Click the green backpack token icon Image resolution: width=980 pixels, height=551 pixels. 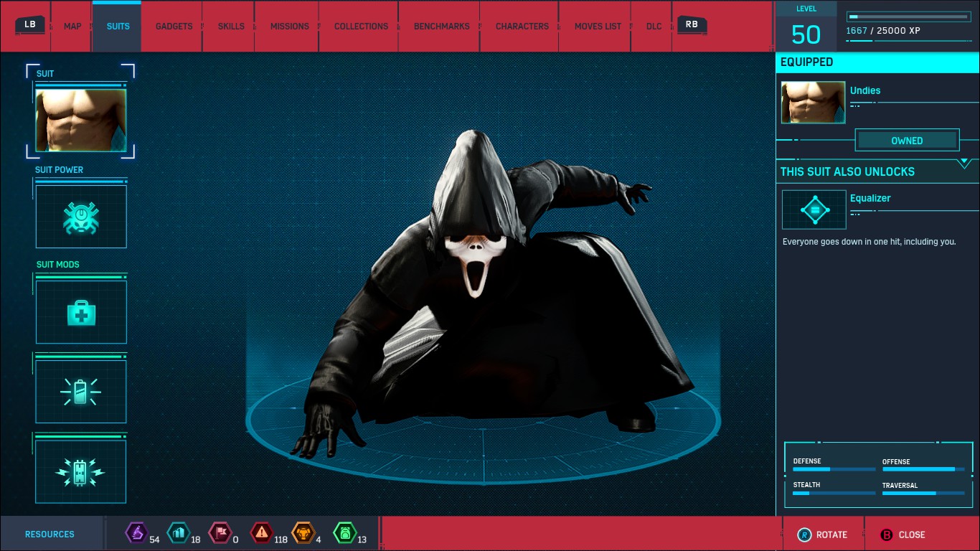click(x=344, y=533)
